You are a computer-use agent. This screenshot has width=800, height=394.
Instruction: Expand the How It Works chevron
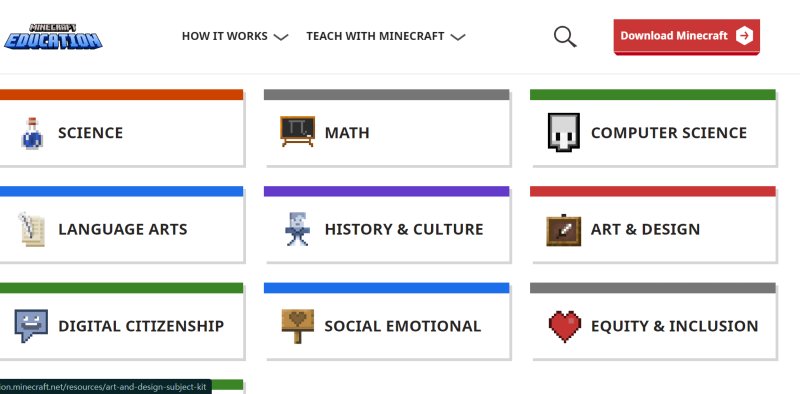pyautogui.click(x=281, y=37)
